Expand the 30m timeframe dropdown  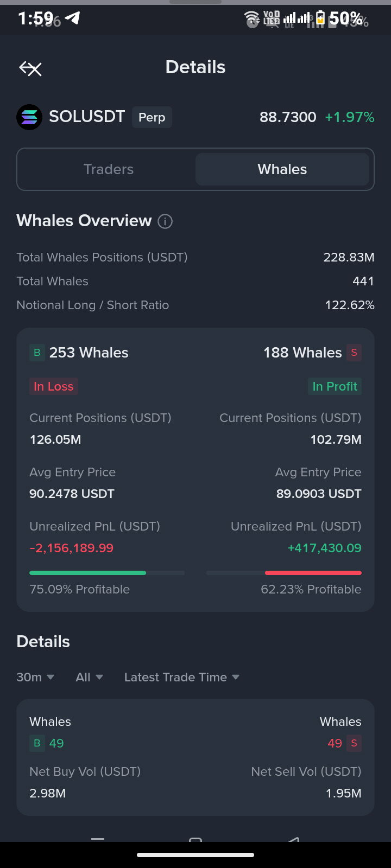[x=35, y=677]
